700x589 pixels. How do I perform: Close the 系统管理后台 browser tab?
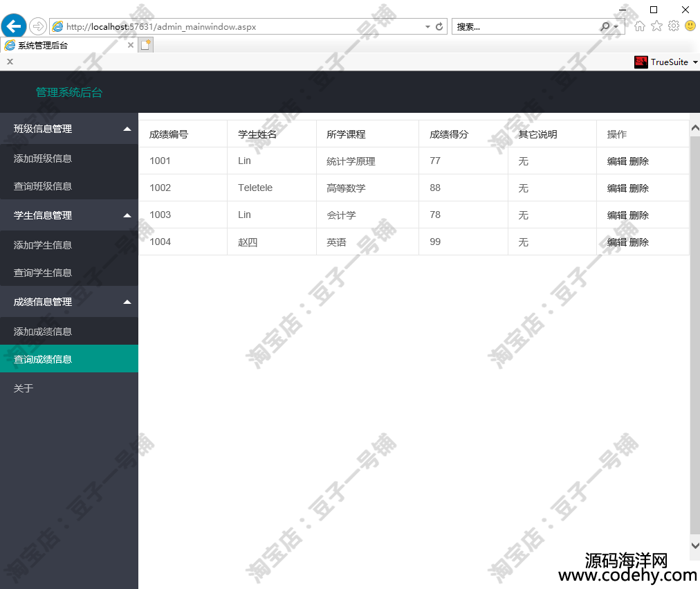click(x=130, y=45)
